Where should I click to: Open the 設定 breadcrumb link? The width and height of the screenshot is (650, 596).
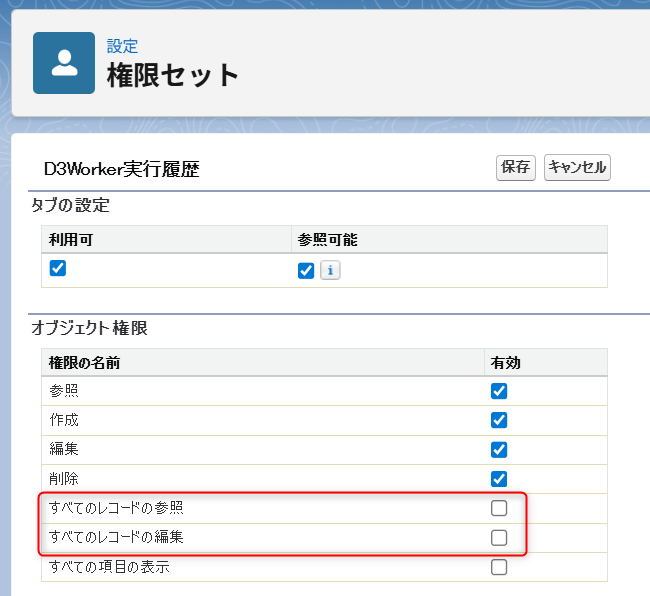pyautogui.click(x=122, y=46)
